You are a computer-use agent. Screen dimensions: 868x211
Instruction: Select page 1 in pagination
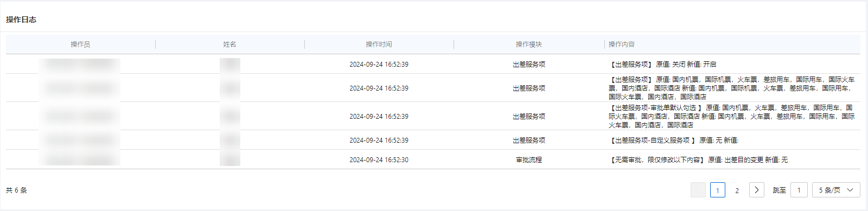point(718,190)
